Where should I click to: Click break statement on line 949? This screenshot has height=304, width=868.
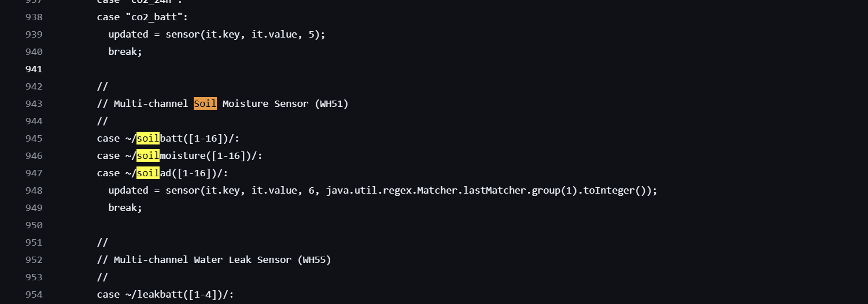125,208
